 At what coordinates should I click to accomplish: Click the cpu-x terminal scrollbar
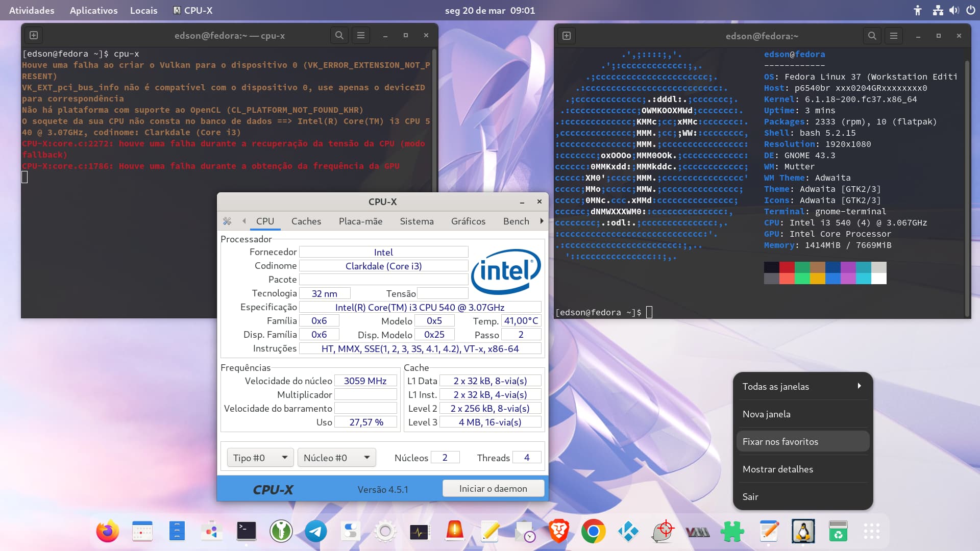[x=434, y=120]
